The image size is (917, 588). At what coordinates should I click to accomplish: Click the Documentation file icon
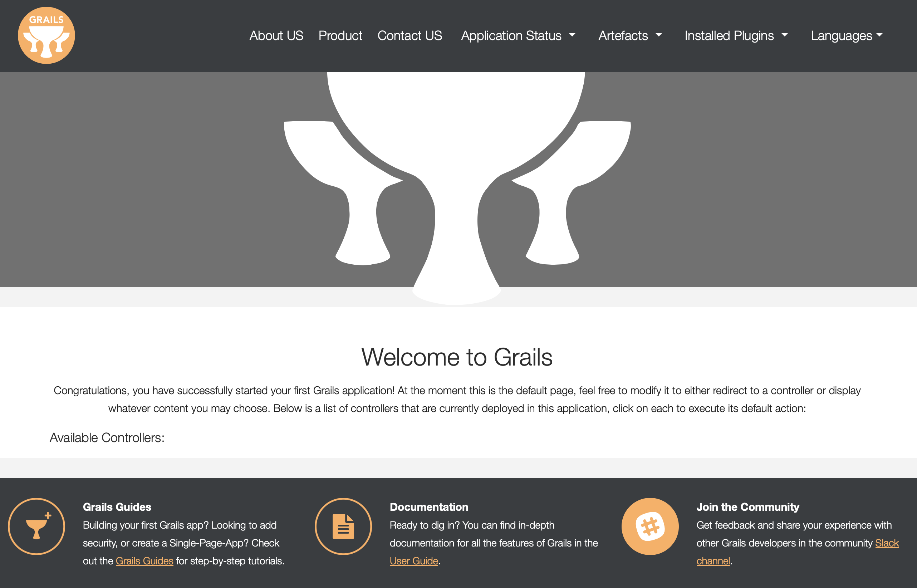343,526
